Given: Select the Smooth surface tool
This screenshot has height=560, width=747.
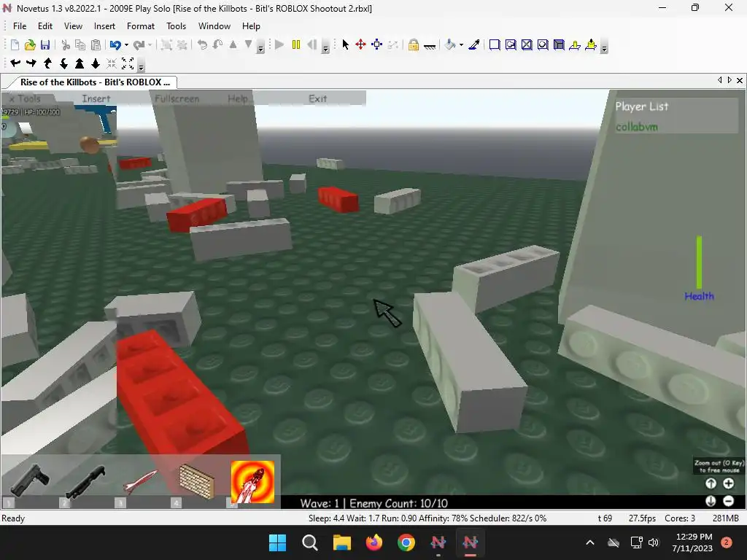Looking at the screenshot, I should (495, 44).
